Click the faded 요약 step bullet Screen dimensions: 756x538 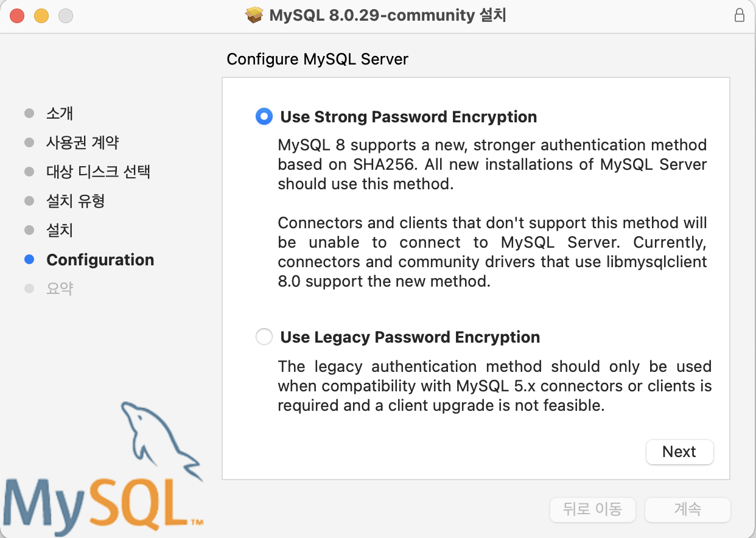(29, 288)
